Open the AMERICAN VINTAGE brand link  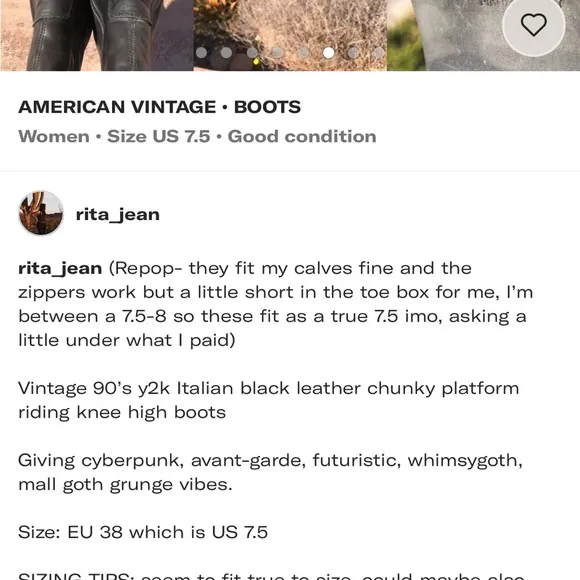click(x=117, y=107)
